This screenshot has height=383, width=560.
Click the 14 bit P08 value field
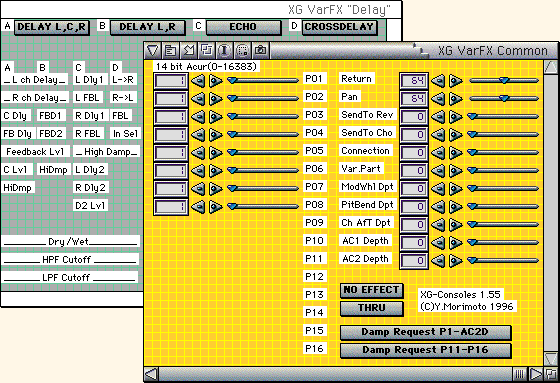(171, 207)
